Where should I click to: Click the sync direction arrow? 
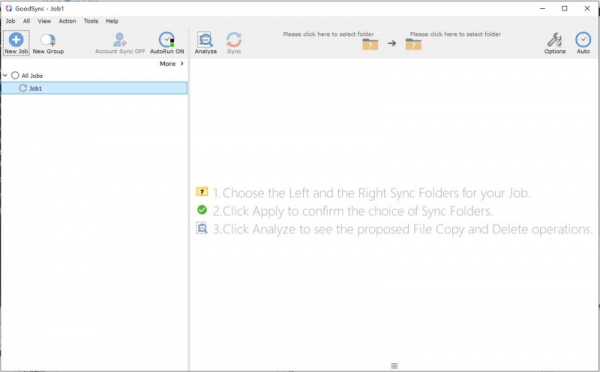click(392, 43)
